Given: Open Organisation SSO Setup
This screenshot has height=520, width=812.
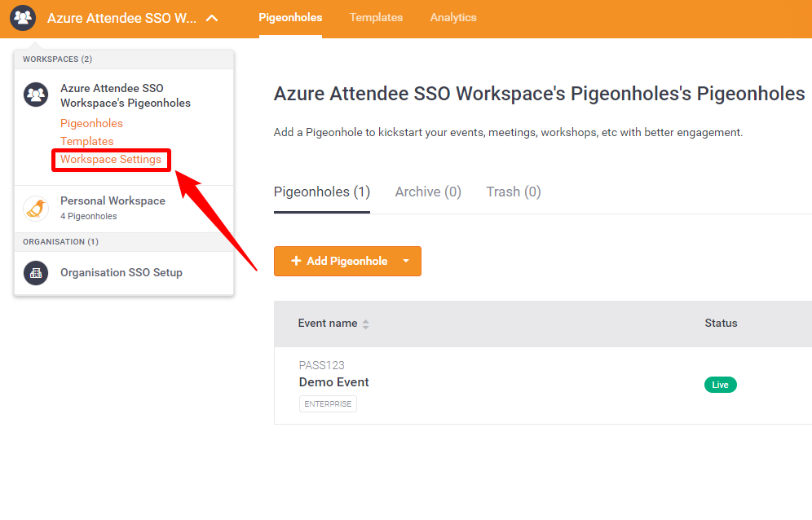Looking at the screenshot, I should coord(121,273).
